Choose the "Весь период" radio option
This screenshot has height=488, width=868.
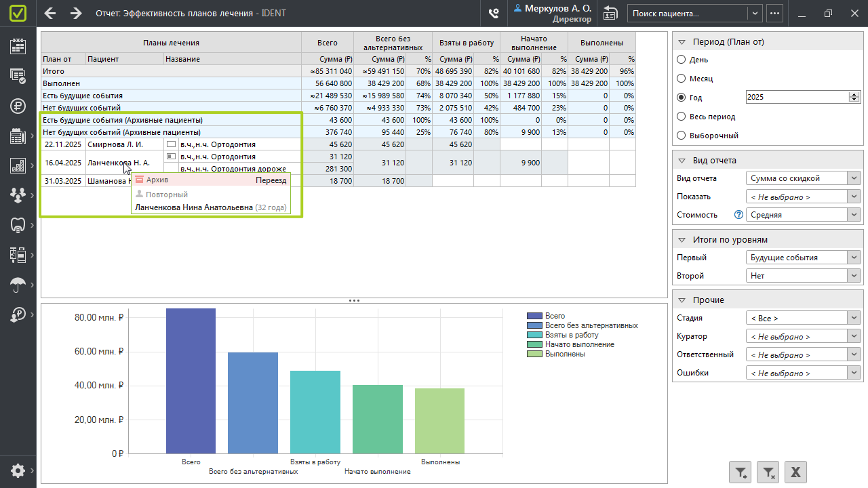pos(682,117)
